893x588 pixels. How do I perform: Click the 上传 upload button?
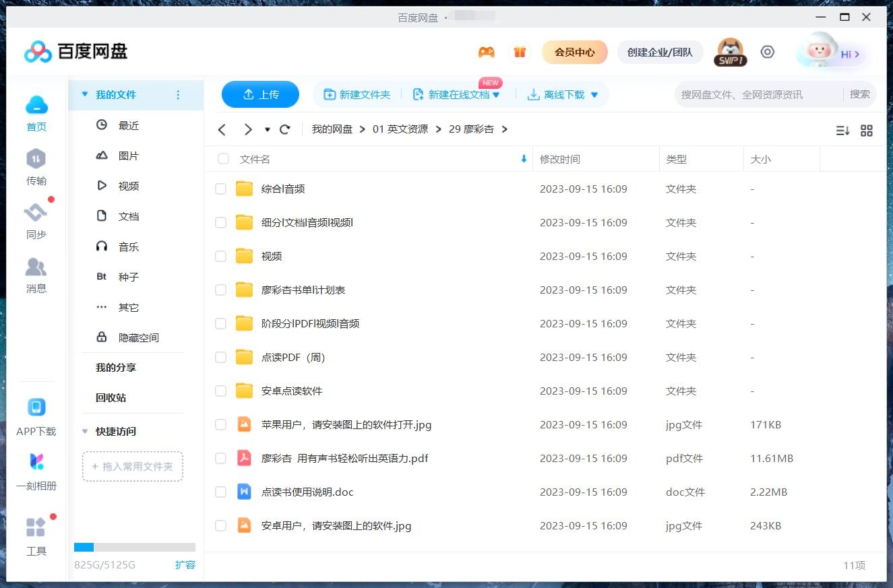[x=260, y=94]
